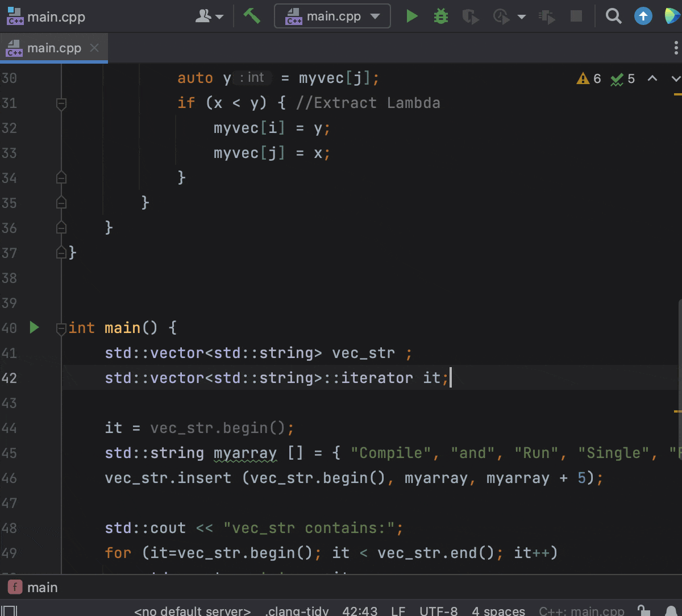Click the UTF-8 encoding in status bar
The height and width of the screenshot is (616, 682).
coord(438,611)
